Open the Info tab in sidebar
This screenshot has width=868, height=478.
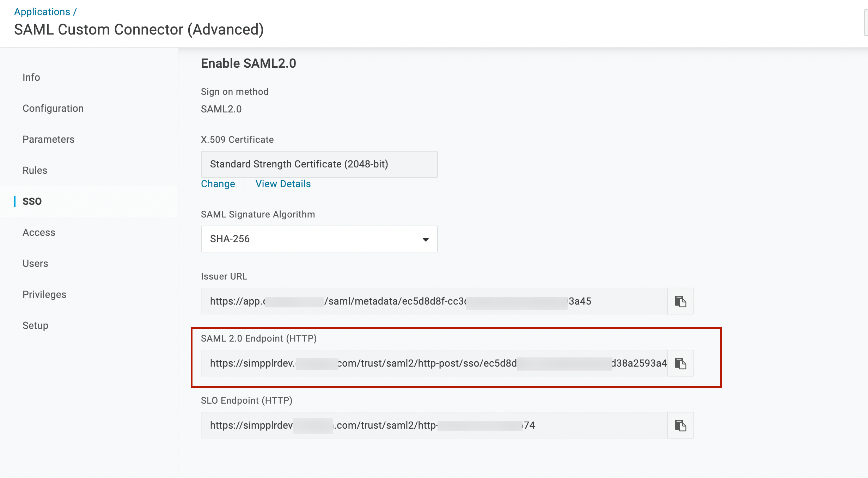(31, 77)
